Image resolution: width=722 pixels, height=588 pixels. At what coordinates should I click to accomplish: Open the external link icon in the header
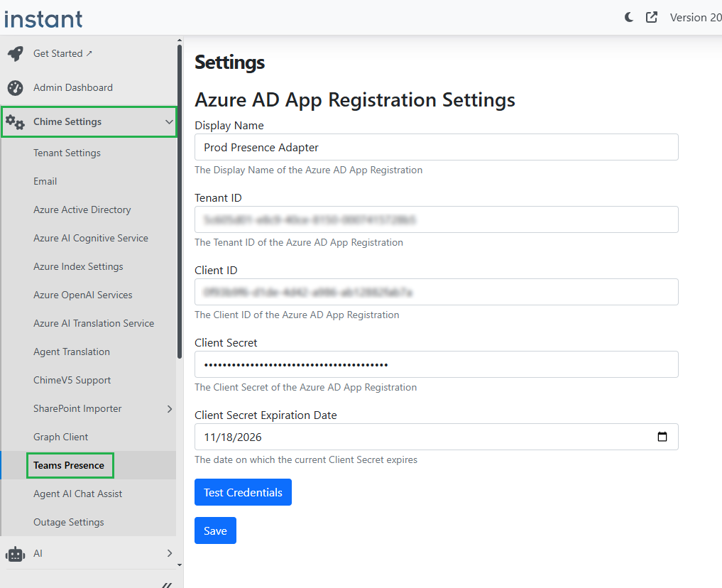[652, 18]
